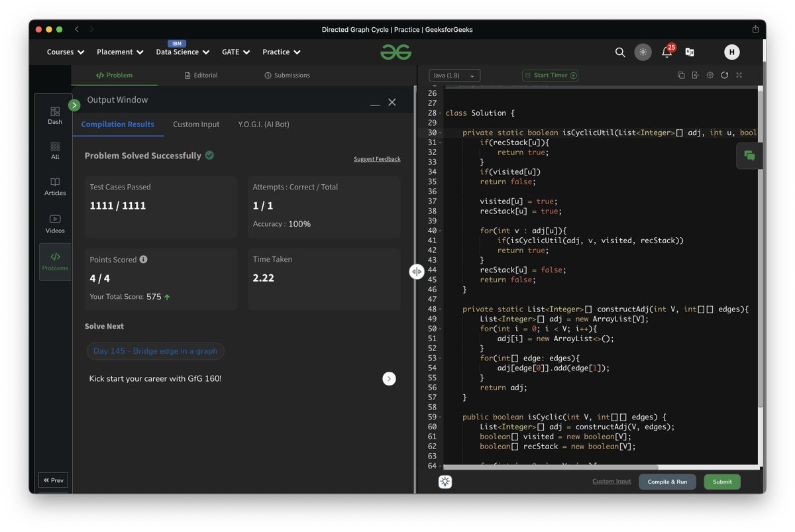Click the Prev button
The width and height of the screenshot is (795, 532).
click(53, 480)
